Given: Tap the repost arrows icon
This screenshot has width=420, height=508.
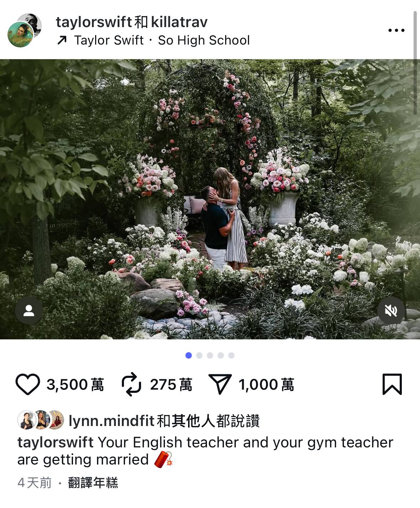Looking at the screenshot, I should click(131, 384).
